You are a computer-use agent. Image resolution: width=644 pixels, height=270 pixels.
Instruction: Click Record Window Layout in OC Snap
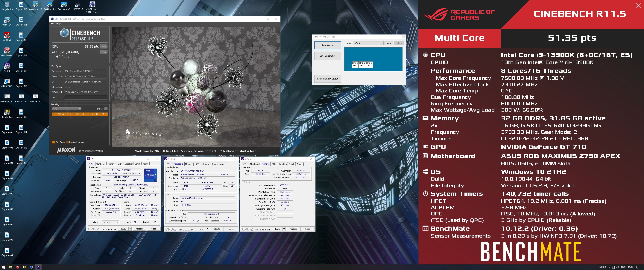click(327, 79)
